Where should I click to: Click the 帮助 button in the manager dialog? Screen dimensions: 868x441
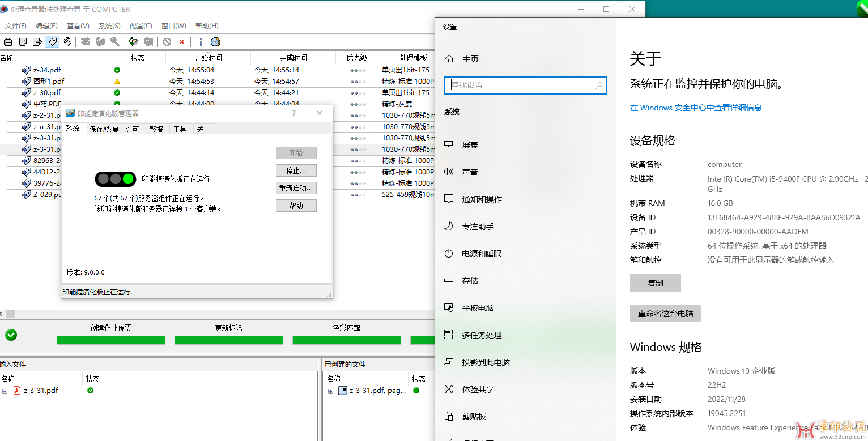(296, 205)
